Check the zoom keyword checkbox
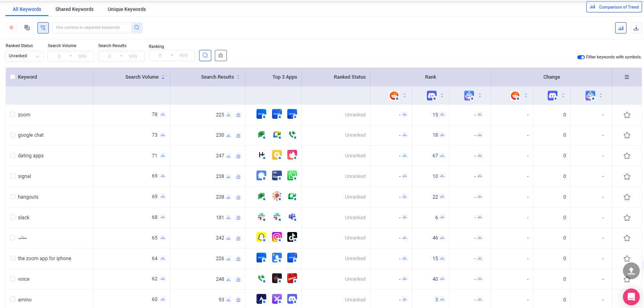 point(12,114)
